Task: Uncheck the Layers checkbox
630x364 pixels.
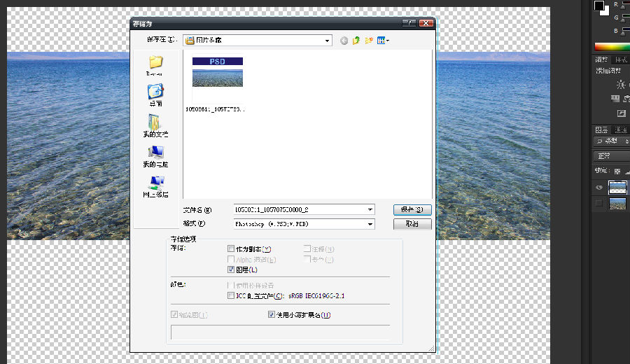Action: [232, 269]
